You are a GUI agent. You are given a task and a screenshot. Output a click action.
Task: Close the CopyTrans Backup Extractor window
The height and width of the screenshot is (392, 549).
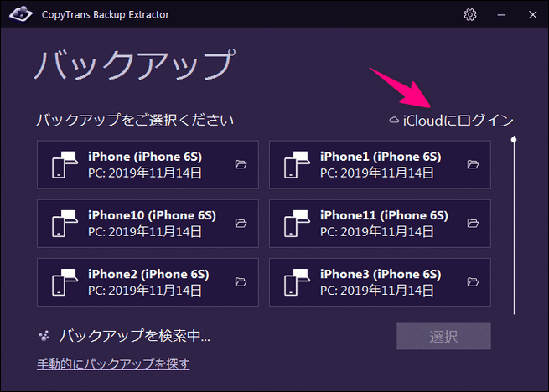[532, 15]
